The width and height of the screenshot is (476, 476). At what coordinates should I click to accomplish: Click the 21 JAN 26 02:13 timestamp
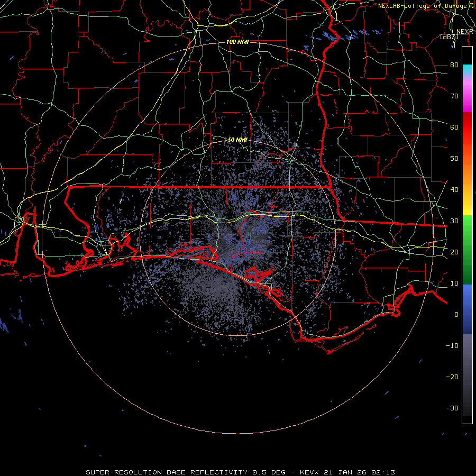[360, 472]
